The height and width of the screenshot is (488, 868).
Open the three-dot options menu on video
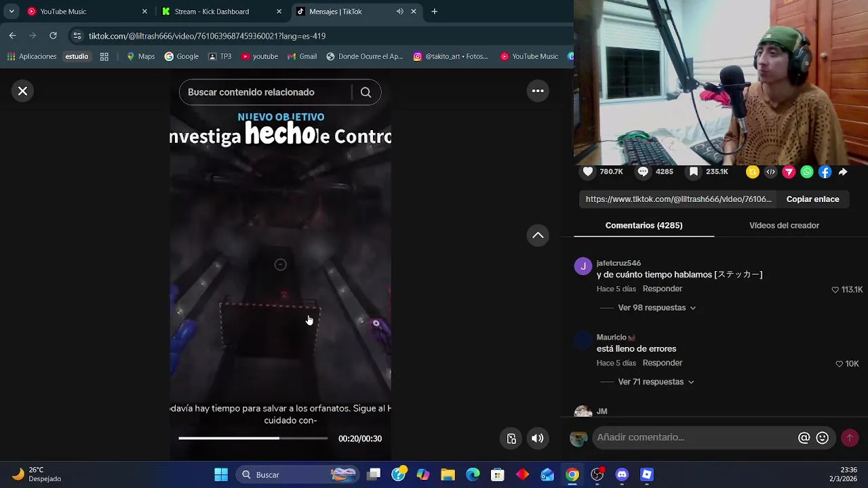pyautogui.click(x=538, y=91)
